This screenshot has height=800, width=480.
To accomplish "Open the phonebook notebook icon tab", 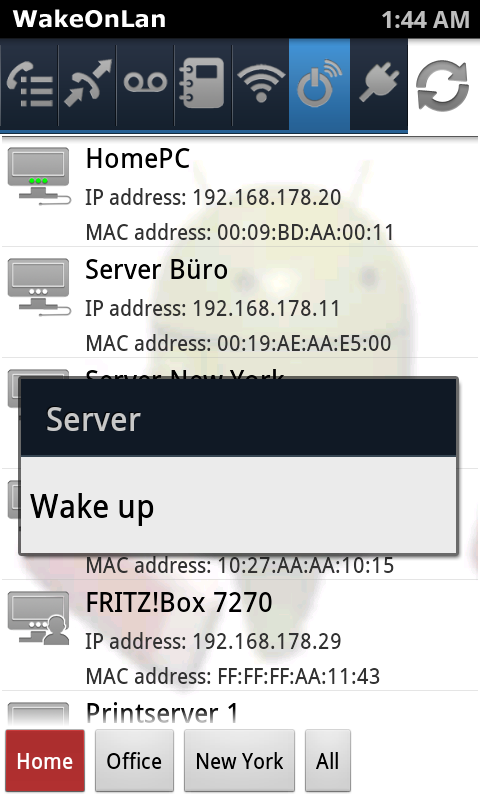I will tap(203, 84).
